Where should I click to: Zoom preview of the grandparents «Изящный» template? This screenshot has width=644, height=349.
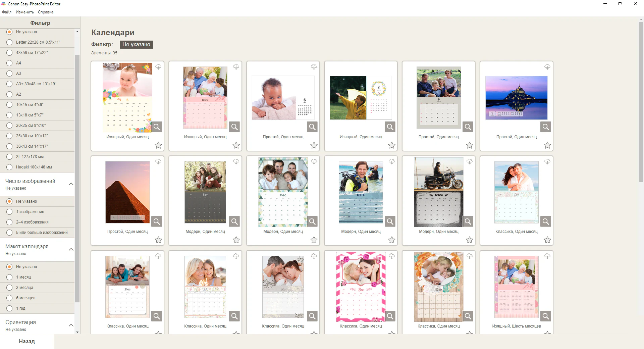234,127
